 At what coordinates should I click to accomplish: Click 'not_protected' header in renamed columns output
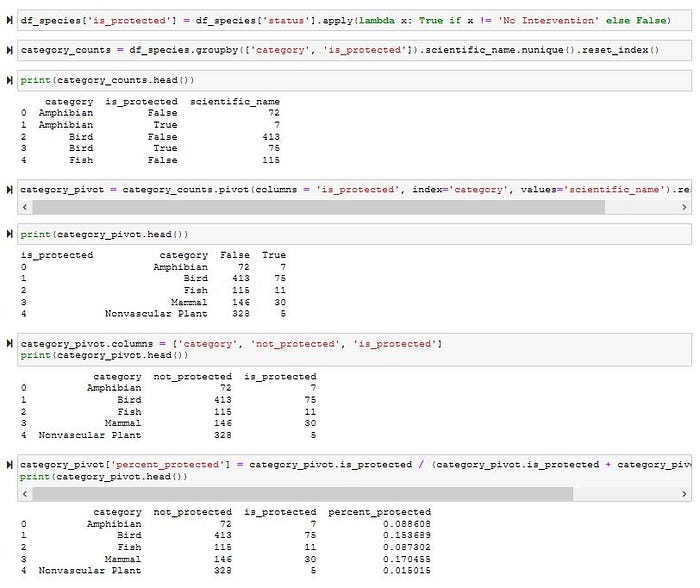pyautogui.click(x=192, y=376)
